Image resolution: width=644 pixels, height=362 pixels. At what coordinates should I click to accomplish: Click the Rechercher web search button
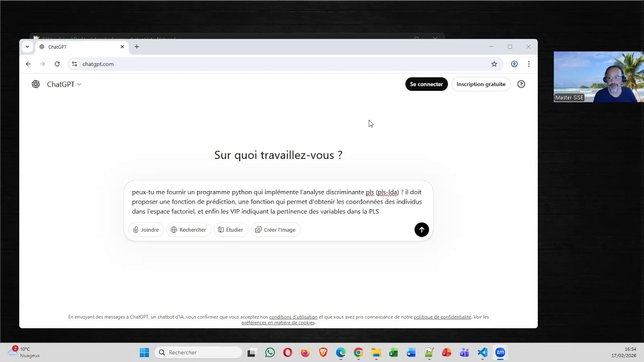pos(188,230)
